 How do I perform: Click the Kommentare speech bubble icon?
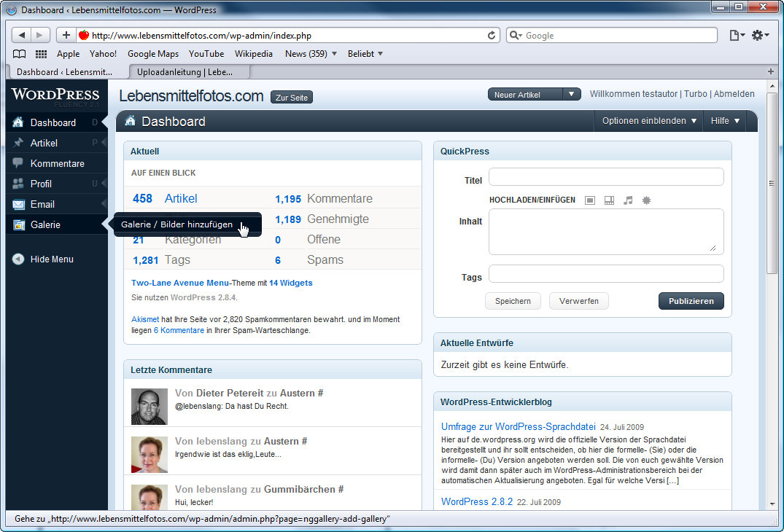tap(18, 163)
